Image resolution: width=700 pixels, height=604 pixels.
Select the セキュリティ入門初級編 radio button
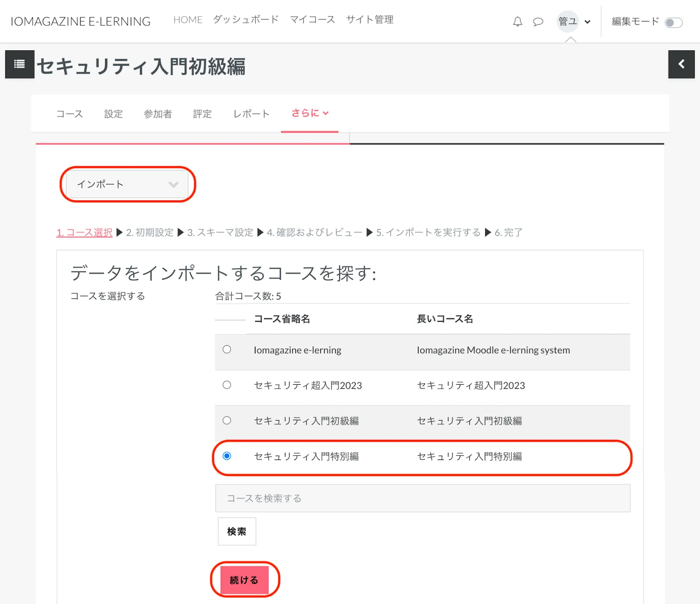pos(227,420)
